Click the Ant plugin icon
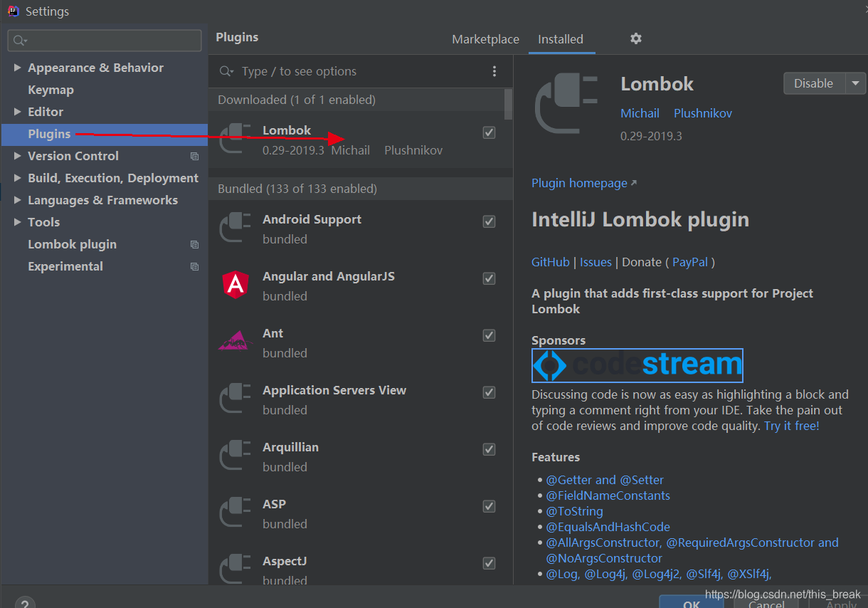 (x=235, y=341)
